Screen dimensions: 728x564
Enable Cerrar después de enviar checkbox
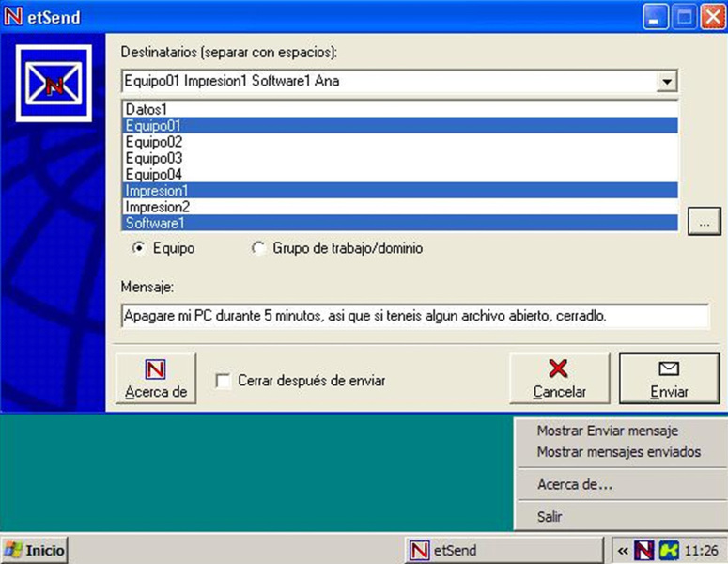(224, 381)
